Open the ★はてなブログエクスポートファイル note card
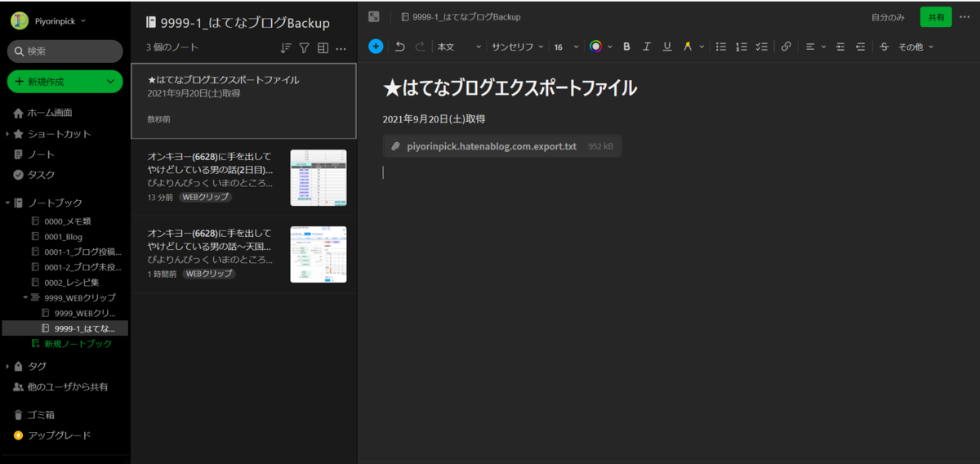Screen dimensions: 980x464 coord(243,101)
